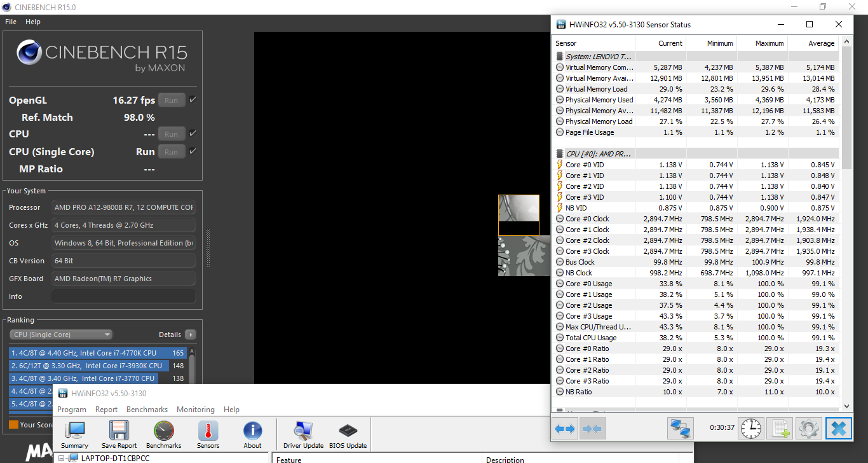The height and width of the screenshot is (463, 868).
Task: Open the Summary tool in HWiNFO32
Action: point(74,435)
